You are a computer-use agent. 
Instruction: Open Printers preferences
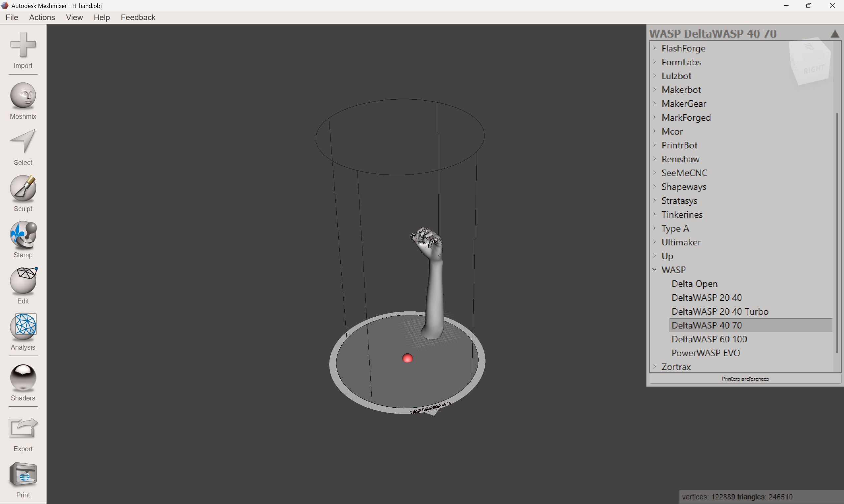[745, 379]
